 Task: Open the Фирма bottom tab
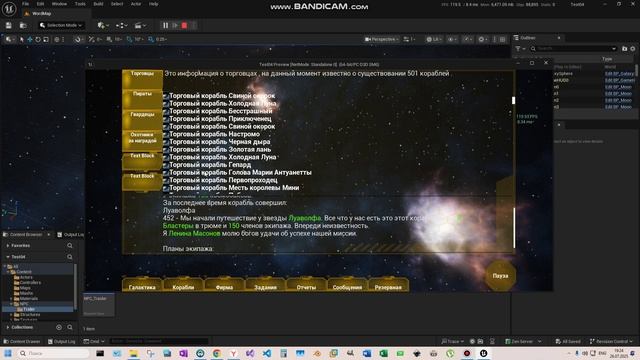coord(224,284)
